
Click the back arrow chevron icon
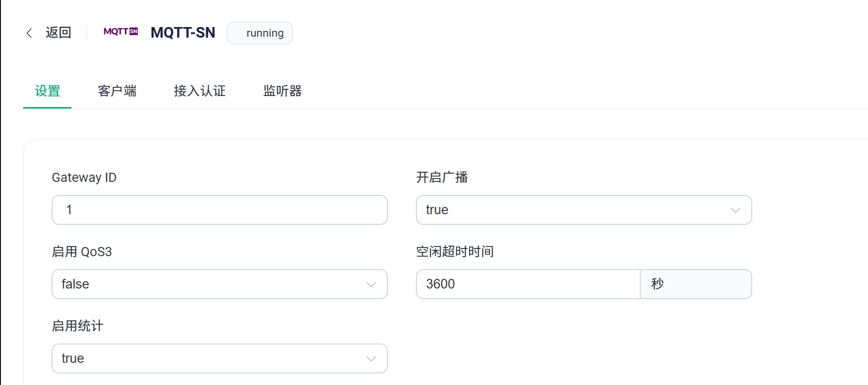coord(29,33)
